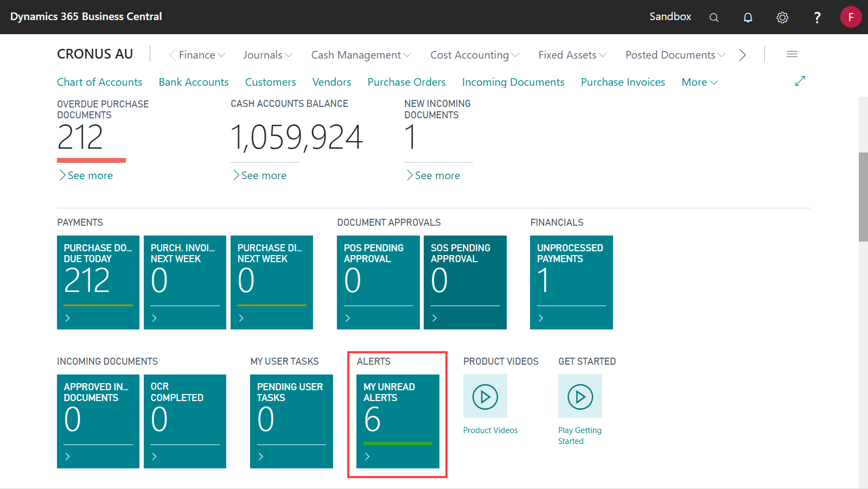Image resolution: width=868 pixels, height=489 pixels.
Task: See more new incoming documents
Action: (433, 175)
